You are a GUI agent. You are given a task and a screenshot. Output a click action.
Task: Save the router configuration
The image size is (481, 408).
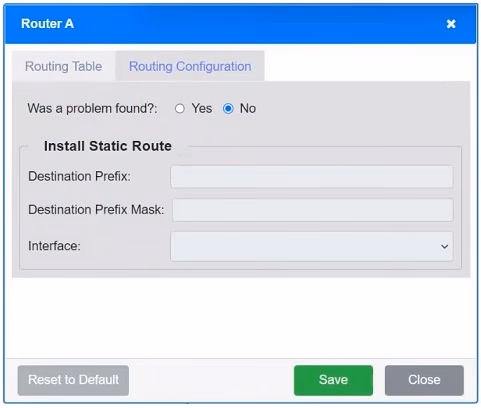tap(333, 380)
